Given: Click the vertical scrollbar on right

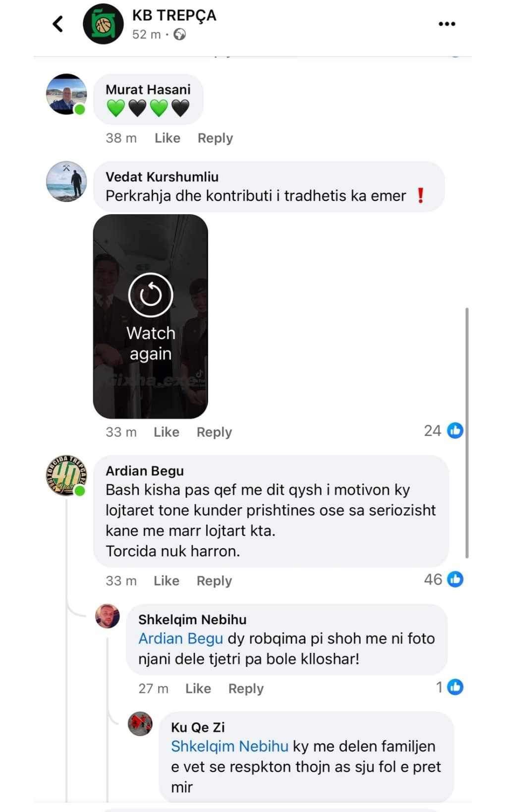Looking at the screenshot, I should [467, 432].
